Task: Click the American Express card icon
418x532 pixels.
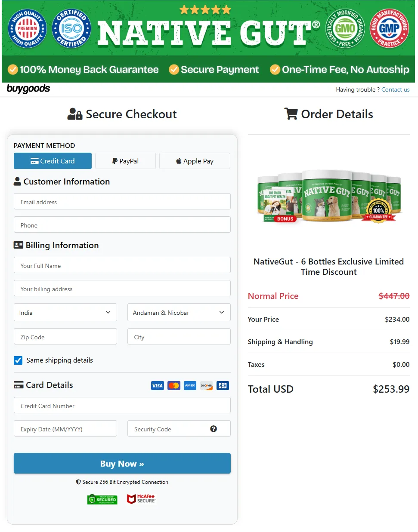Action: click(x=190, y=385)
